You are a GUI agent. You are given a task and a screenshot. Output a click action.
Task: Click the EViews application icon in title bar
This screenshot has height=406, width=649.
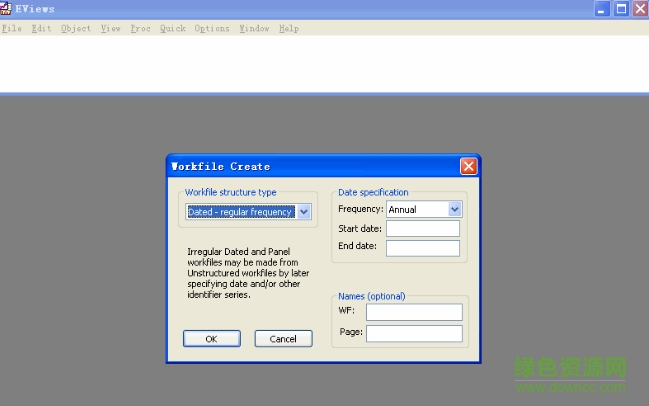[6, 8]
